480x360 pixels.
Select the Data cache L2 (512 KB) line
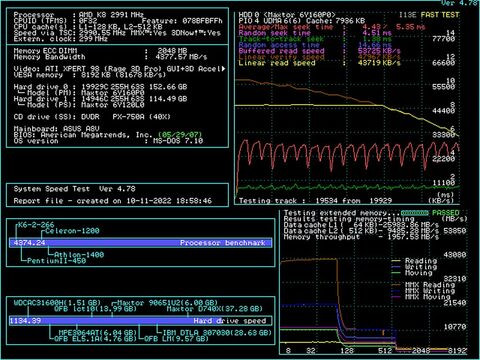click(361, 231)
